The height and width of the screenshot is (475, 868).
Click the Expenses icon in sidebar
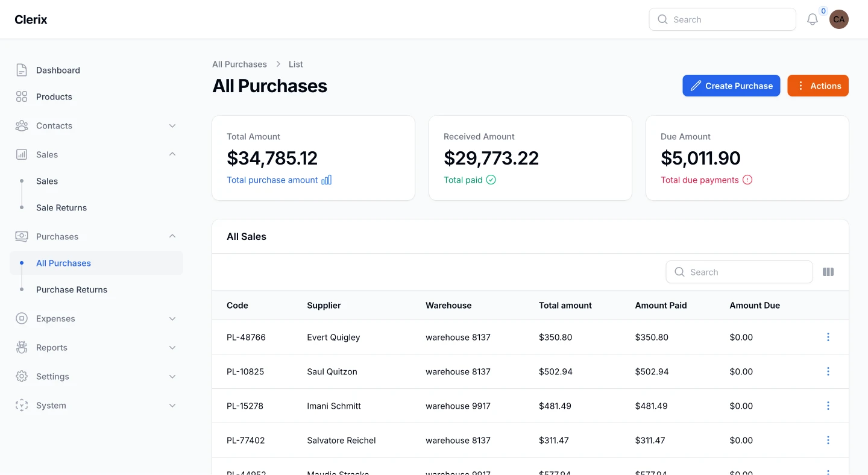point(22,318)
